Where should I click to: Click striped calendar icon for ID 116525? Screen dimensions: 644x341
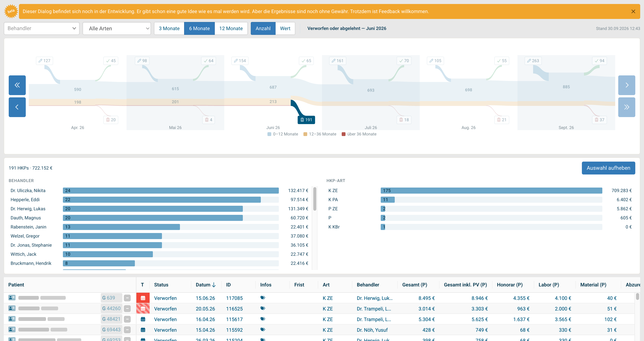(143, 309)
